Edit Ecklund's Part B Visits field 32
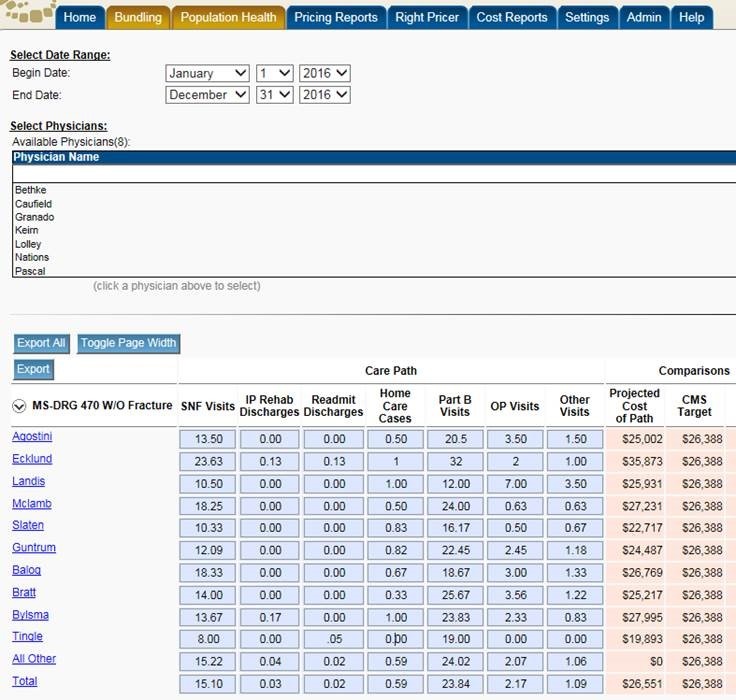 (455, 462)
